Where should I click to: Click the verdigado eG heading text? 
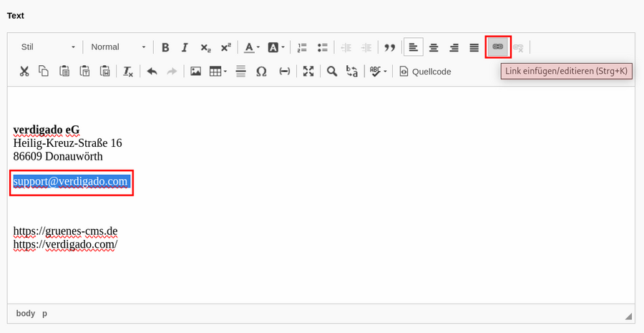click(x=47, y=130)
